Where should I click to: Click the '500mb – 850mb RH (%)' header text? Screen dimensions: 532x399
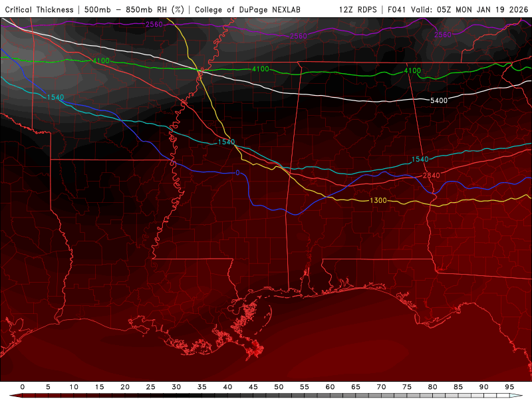[134, 10]
